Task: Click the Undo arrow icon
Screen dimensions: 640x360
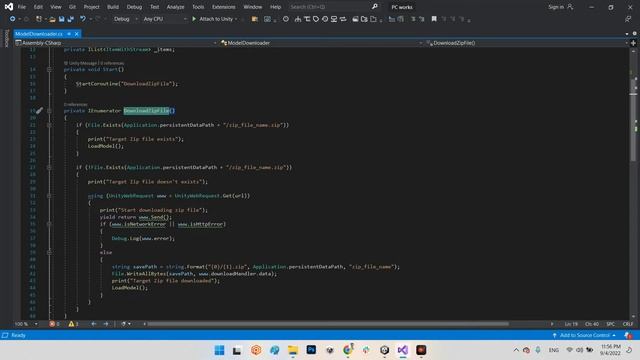Action: coord(83,19)
